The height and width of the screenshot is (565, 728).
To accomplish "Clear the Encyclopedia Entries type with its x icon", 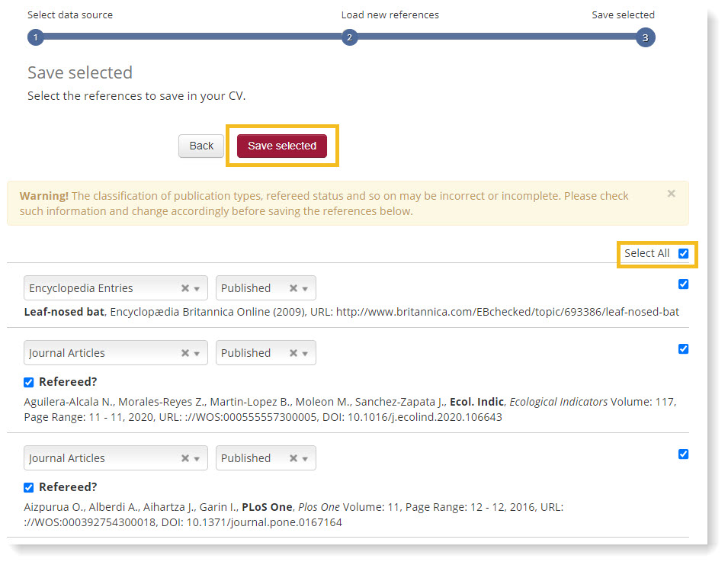I will (x=184, y=288).
